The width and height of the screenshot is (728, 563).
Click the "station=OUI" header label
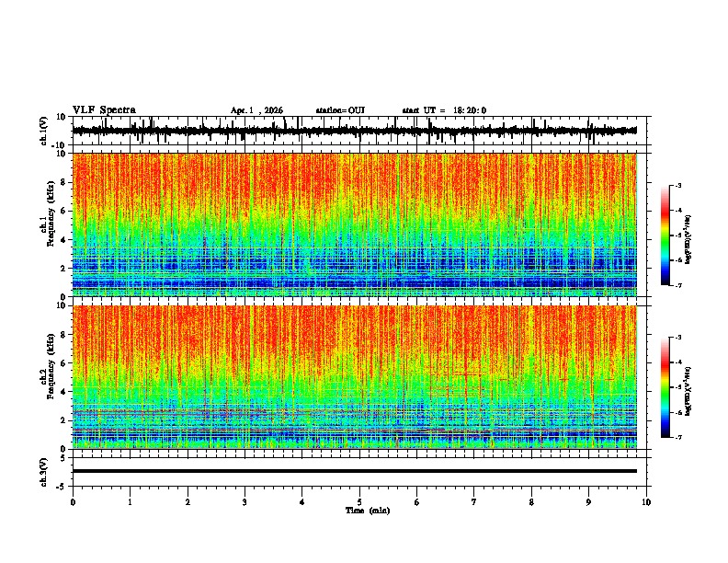(340, 110)
